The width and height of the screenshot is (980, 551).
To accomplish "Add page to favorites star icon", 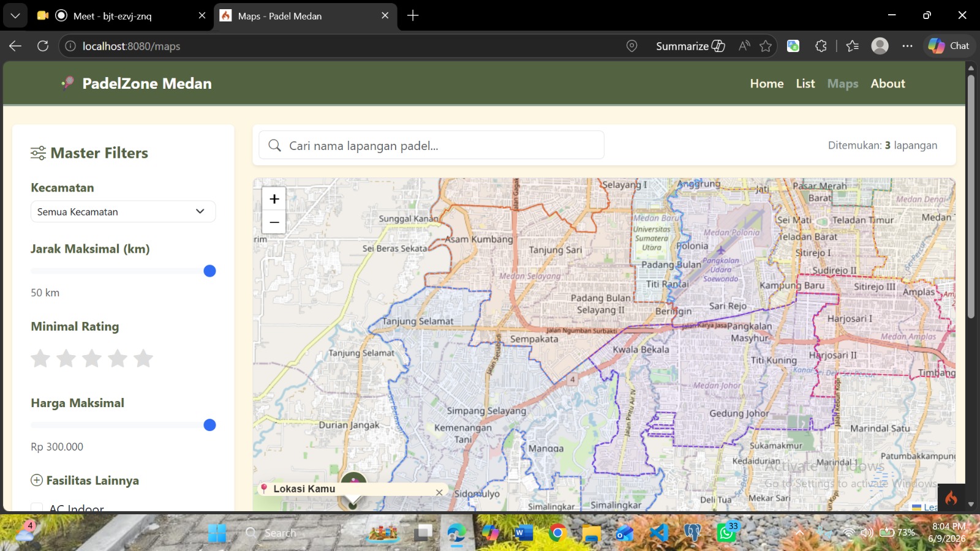I will 766,46.
